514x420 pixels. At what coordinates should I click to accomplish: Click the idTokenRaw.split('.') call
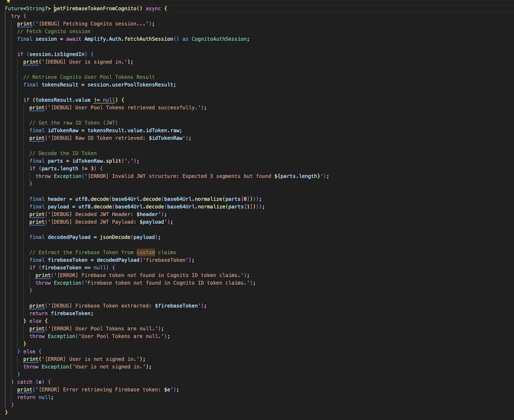[x=105, y=161]
